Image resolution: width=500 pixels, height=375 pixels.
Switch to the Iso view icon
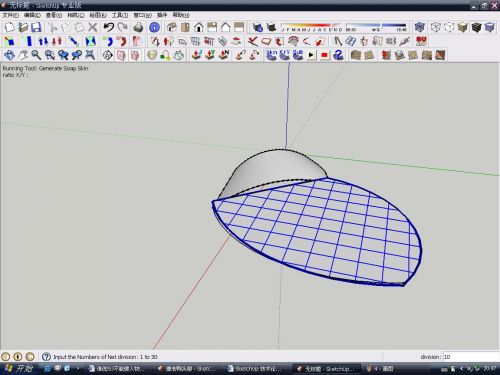172,27
